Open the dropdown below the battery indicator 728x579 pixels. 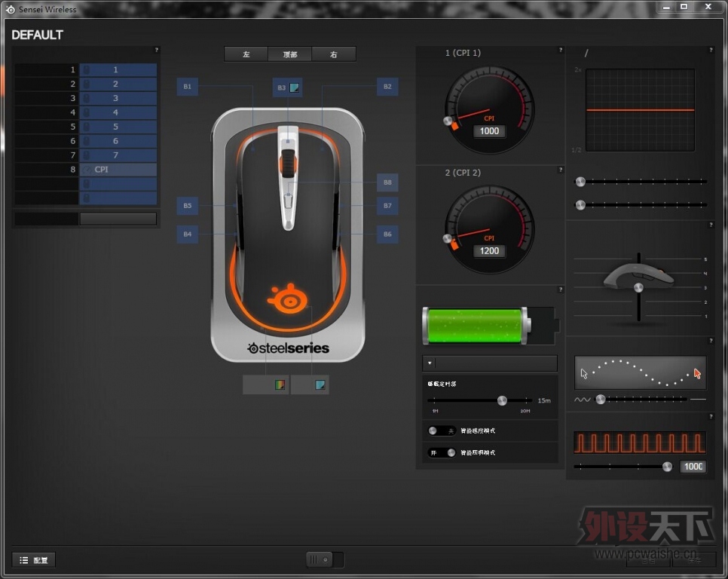tap(490, 363)
